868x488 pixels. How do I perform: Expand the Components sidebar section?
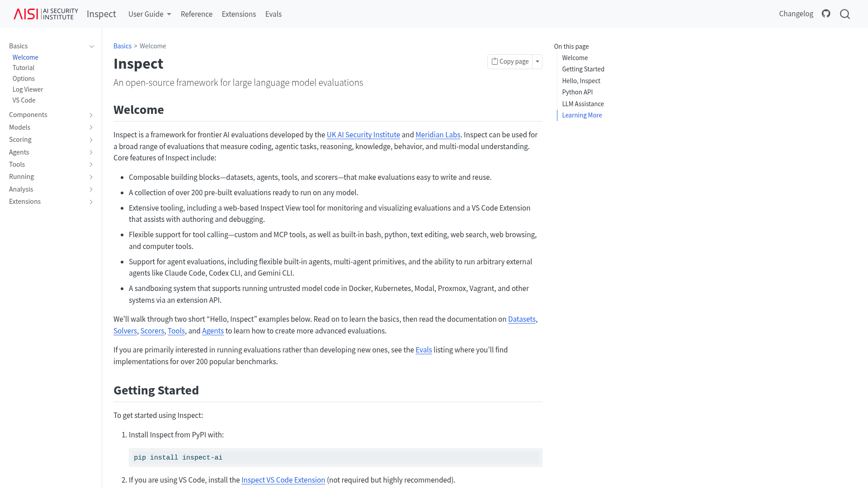(91, 115)
